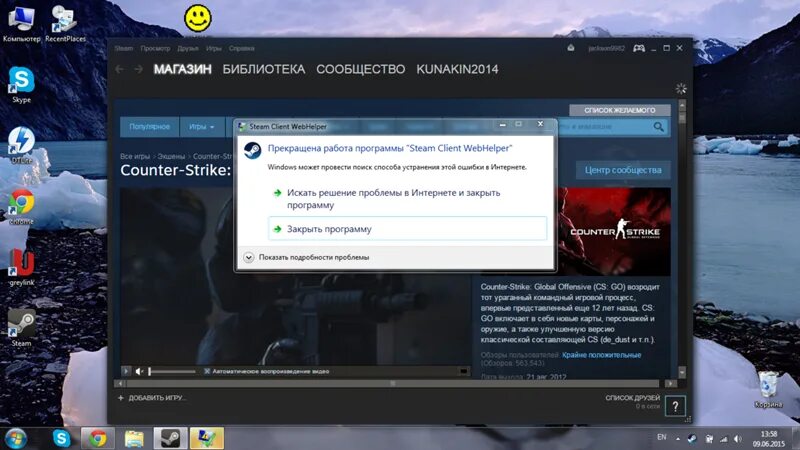
Task: Click the Все игры breadcrumb link
Action: point(135,156)
